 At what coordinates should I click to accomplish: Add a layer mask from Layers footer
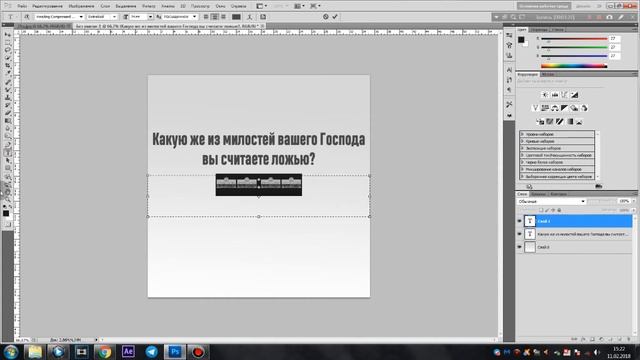pos(592,339)
